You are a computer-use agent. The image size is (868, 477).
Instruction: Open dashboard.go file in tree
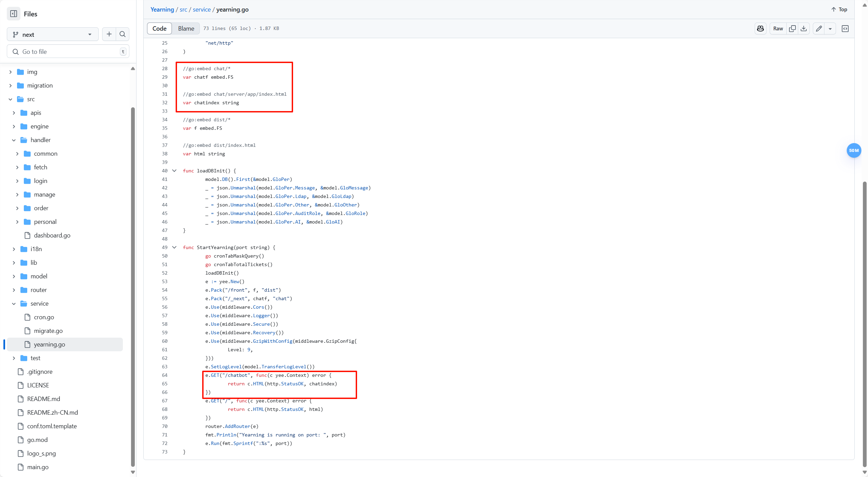click(52, 235)
